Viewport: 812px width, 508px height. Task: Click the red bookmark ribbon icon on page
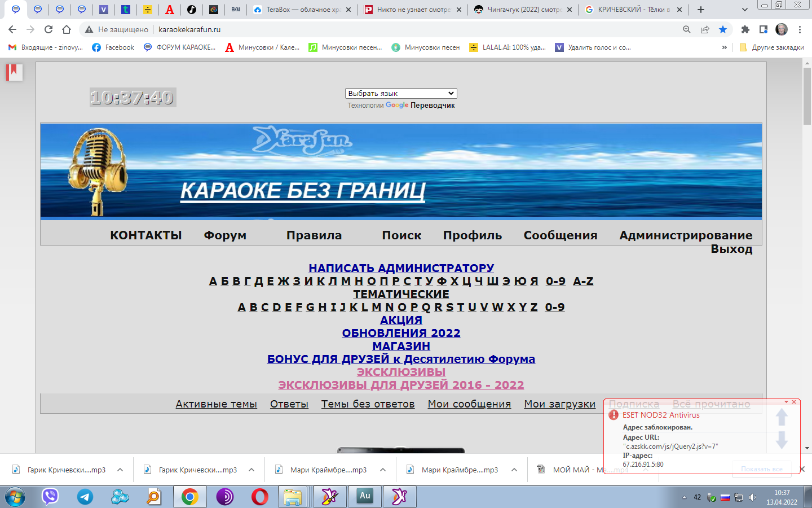point(14,72)
